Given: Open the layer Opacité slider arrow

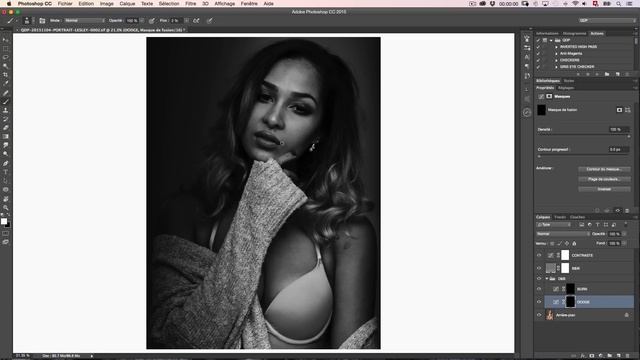Looking at the screenshot, I should click(x=624, y=234).
